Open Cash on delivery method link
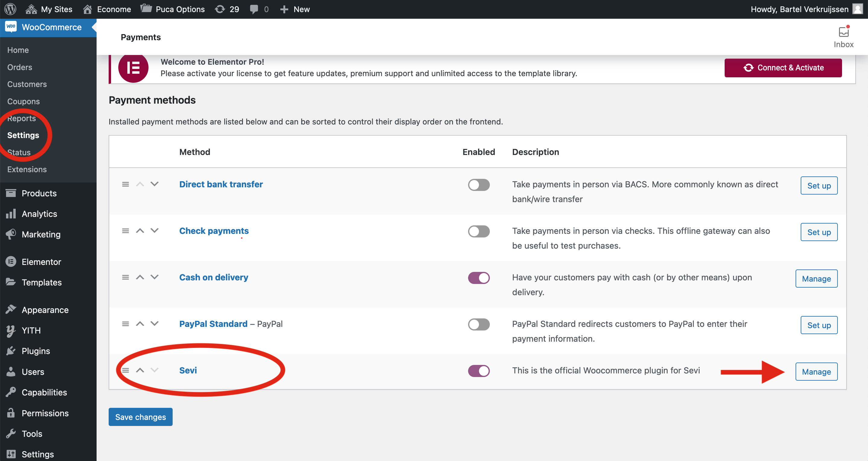Viewport: 868px width, 461px height. 214,277
